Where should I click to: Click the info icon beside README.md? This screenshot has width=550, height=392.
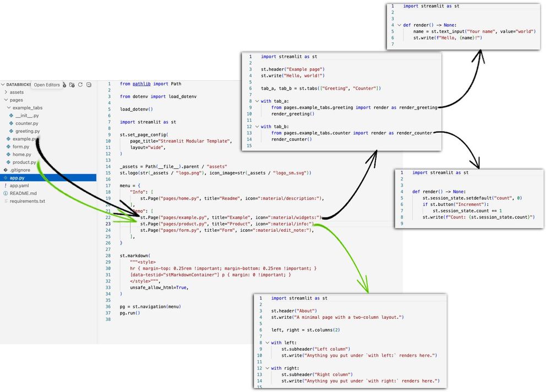click(6, 193)
